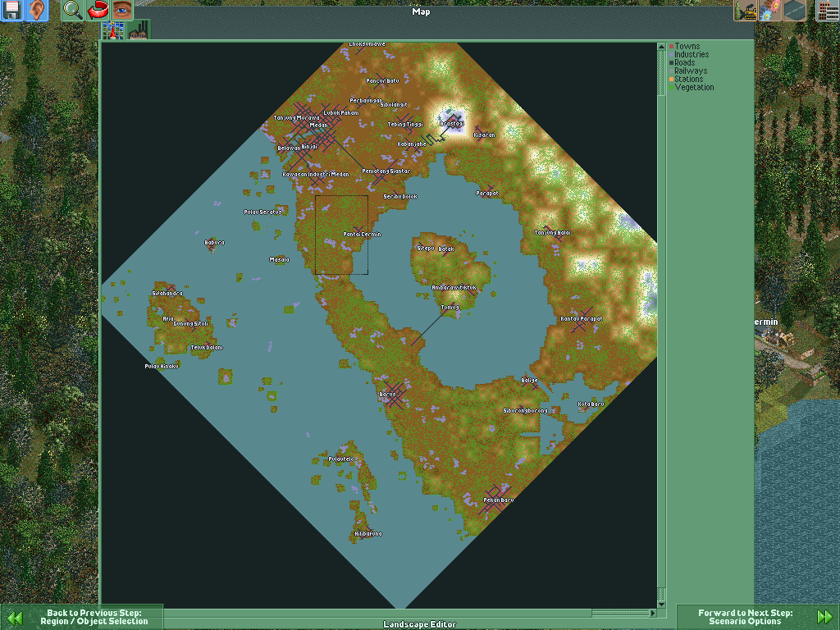Screen dimensions: 840x630
Task: Click the 'Medan' town label on map
Action: 318,125
